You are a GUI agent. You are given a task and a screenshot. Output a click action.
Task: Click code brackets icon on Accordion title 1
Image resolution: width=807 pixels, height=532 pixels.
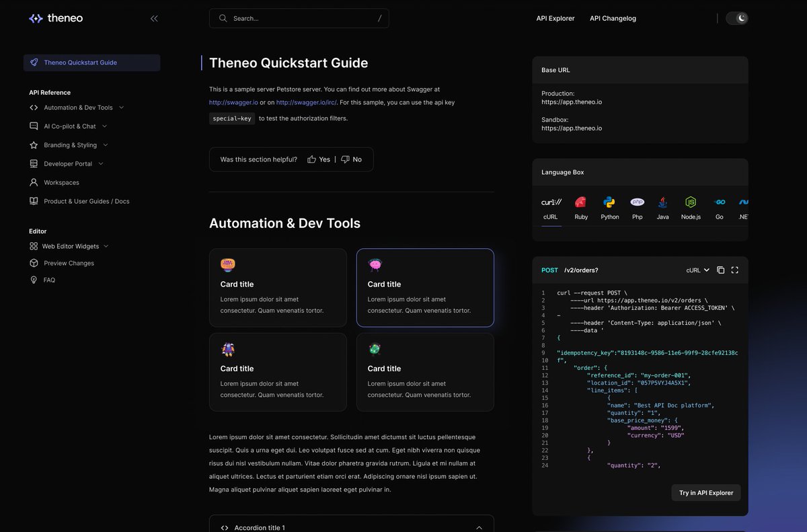click(225, 528)
